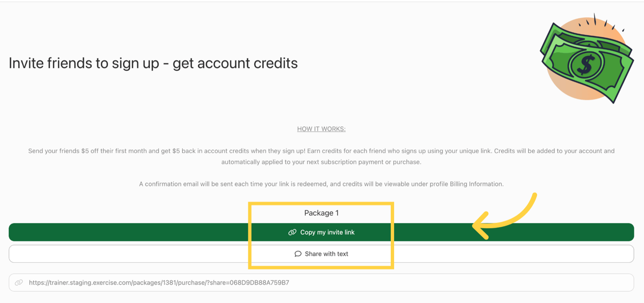
Task: Click the speech bubble icon beside Share with text
Action: click(x=298, y=254)
